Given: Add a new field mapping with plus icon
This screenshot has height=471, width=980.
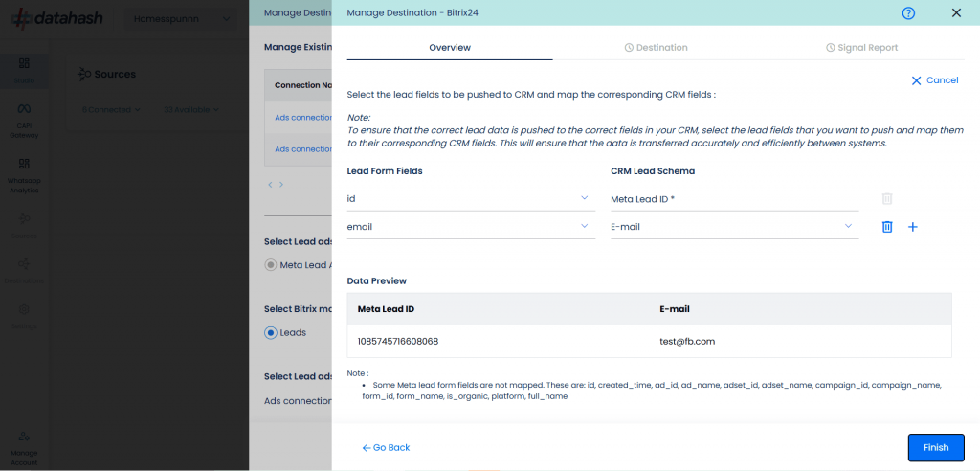Looking at the screenshot, I should click(912, 227).
